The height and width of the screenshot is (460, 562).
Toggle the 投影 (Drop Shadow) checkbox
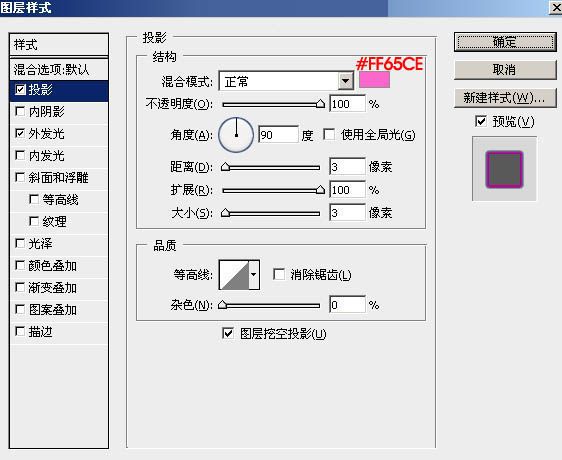pyautogui.click(x=20, y=90)
